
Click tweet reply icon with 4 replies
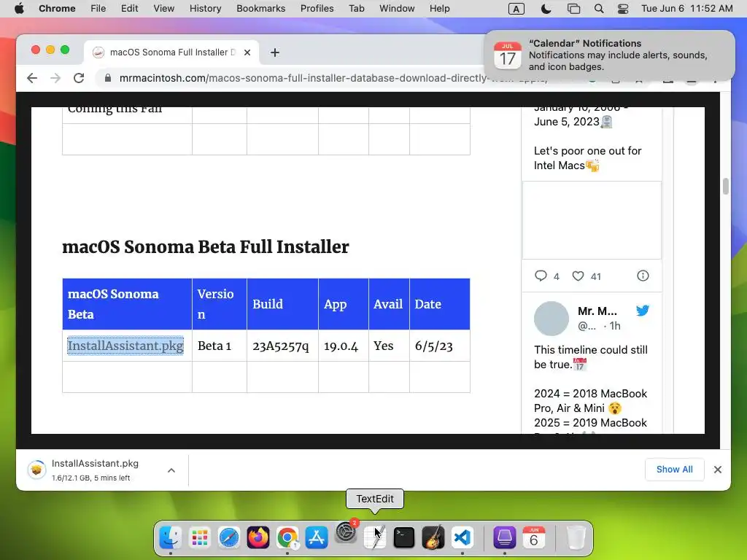click(541, 276)
